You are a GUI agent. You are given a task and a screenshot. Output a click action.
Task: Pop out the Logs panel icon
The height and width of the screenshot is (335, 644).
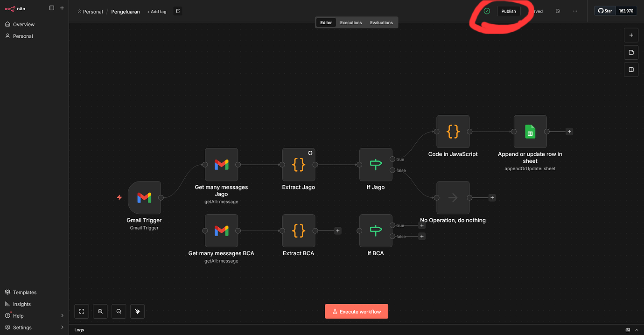628,330
